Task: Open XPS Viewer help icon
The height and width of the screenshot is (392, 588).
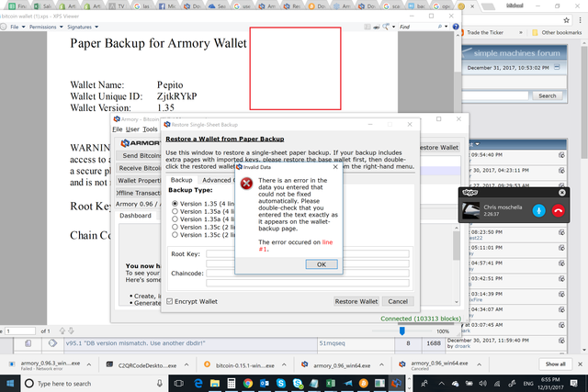Action: [x=456, y=27]
